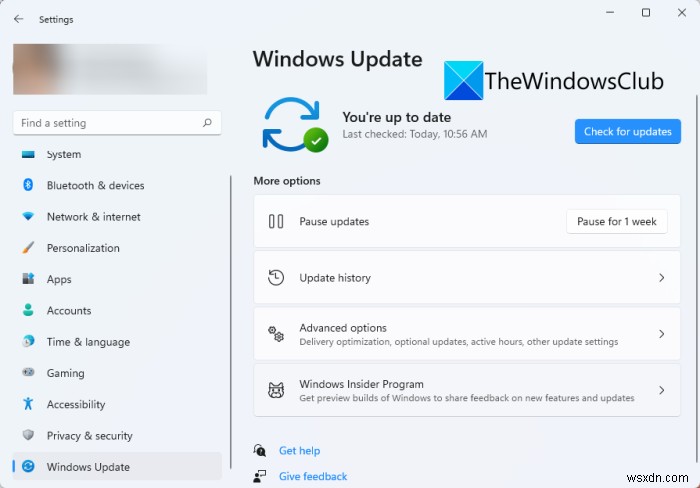Expand Windows Insider Program chevron

pyautogui.click(x=662, y=390)
